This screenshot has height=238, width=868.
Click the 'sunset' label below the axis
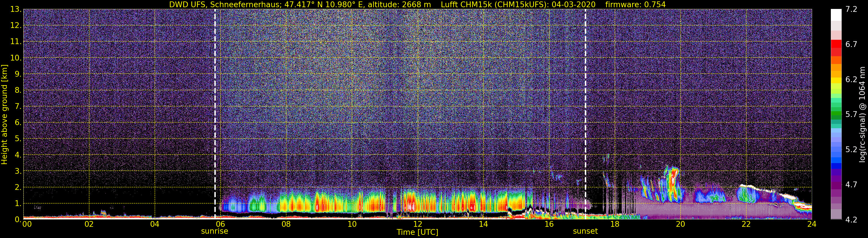pos(585,231)
